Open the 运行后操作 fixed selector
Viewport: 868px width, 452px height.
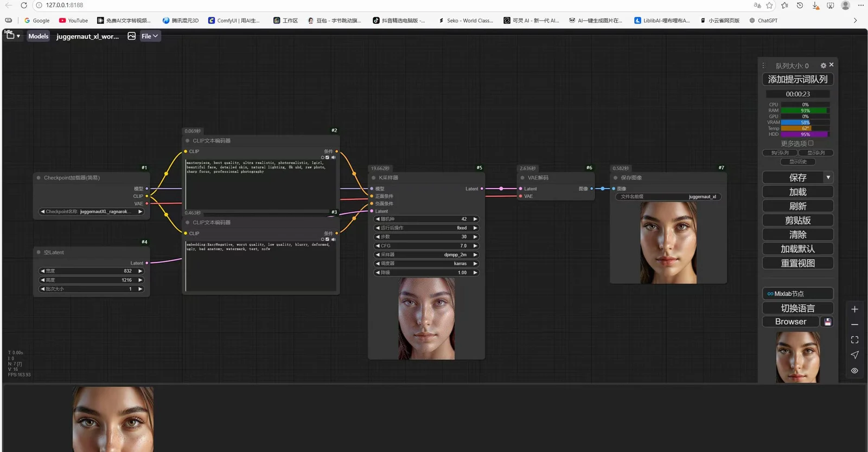pos(426,228)
